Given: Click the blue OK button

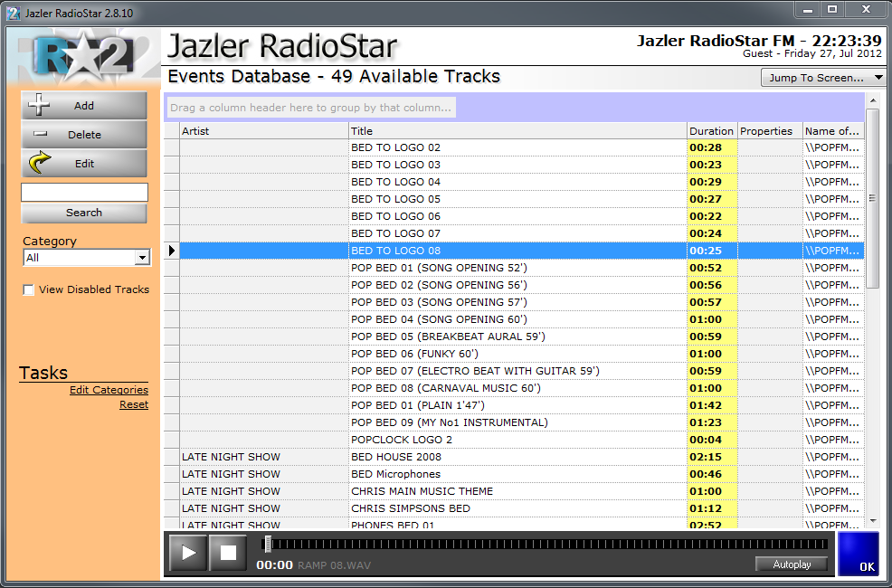Looking at the screenshot, I should point(858,554).
